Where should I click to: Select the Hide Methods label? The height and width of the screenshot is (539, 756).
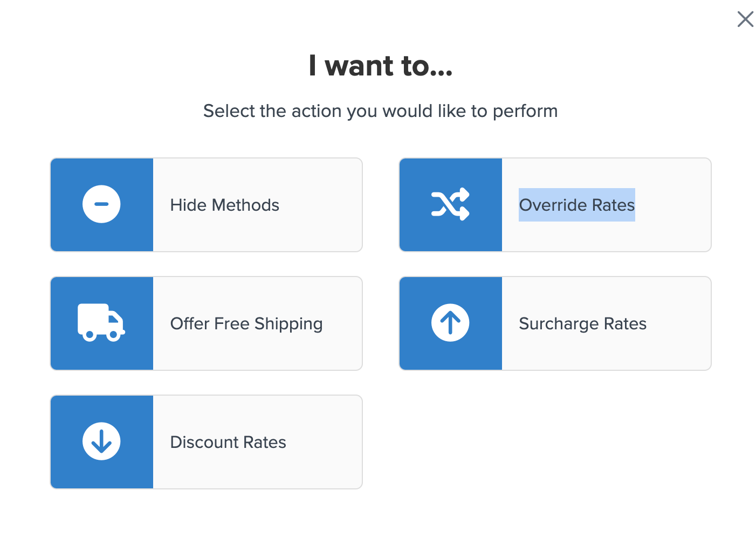pos(224,205)
